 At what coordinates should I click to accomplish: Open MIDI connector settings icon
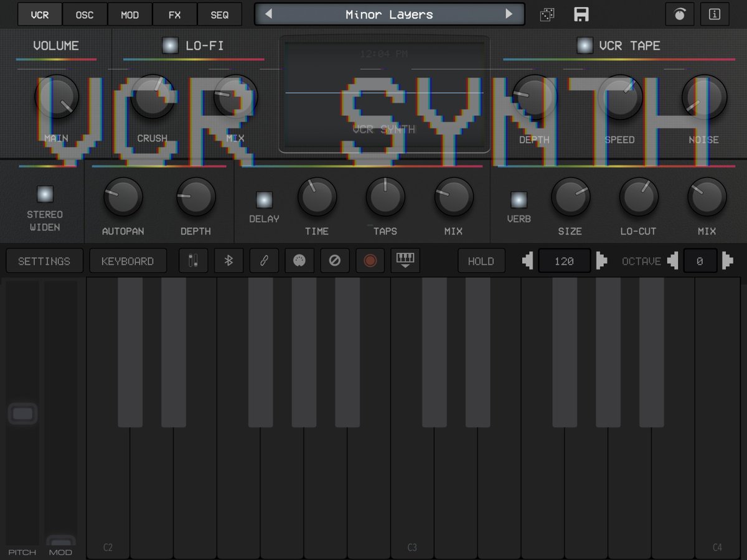click(x=299, y=261)
